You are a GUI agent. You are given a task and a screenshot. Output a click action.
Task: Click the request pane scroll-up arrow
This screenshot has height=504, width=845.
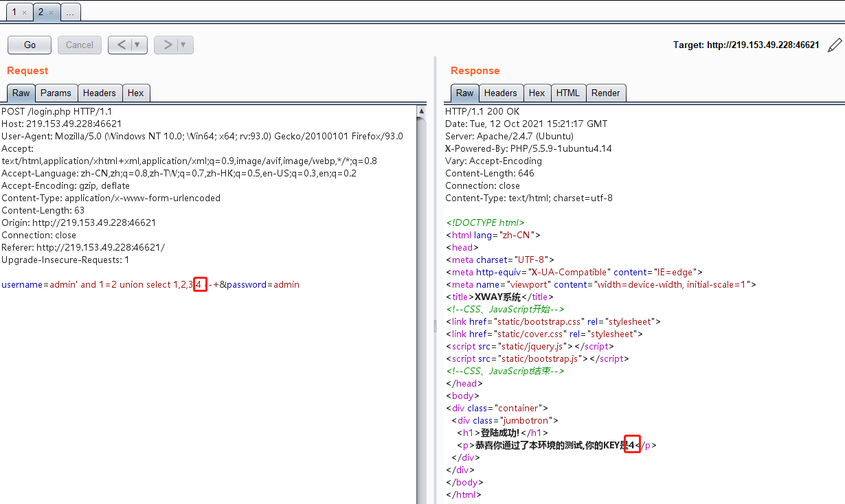(422, 111)
